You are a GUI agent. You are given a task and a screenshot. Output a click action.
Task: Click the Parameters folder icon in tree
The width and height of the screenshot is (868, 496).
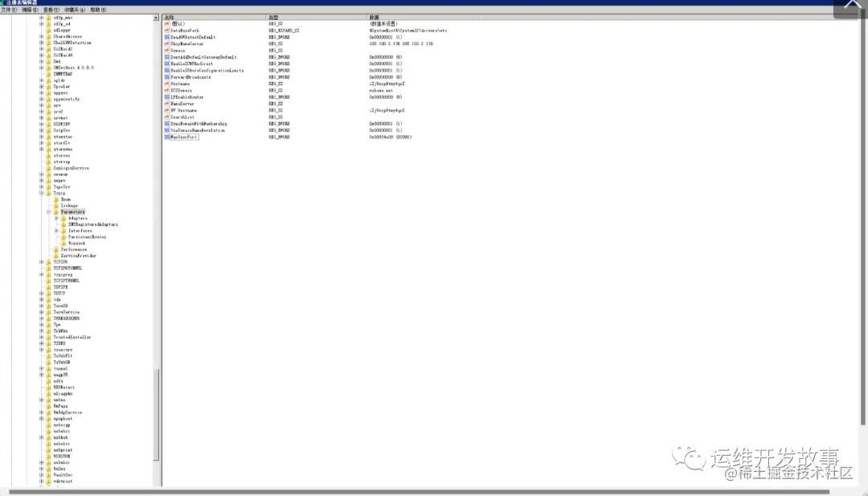click(x=56, y=212)
